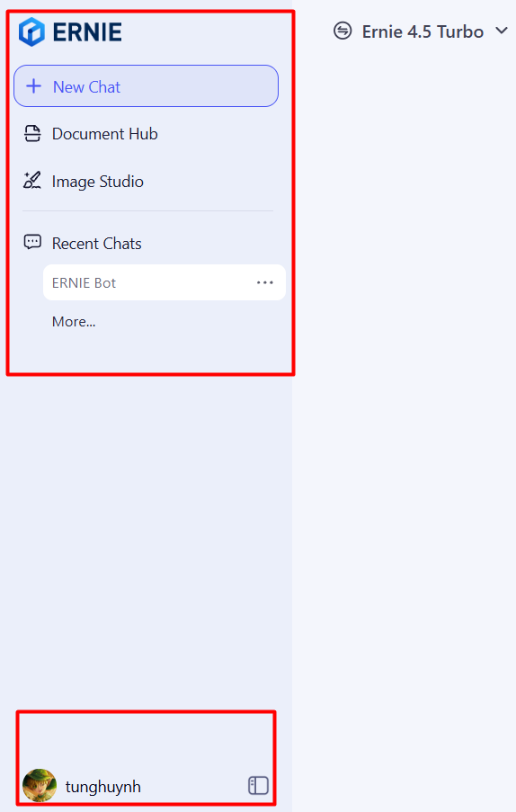Viewport: 516px width, 812px height.
Task: Click the Recent Chats speech bubble icon
Action: [32, 242]
